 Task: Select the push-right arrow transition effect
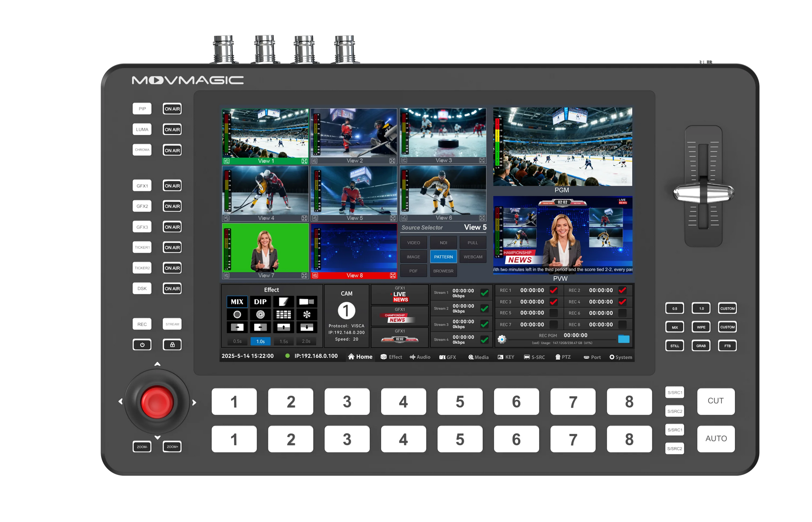click(237, 327)
